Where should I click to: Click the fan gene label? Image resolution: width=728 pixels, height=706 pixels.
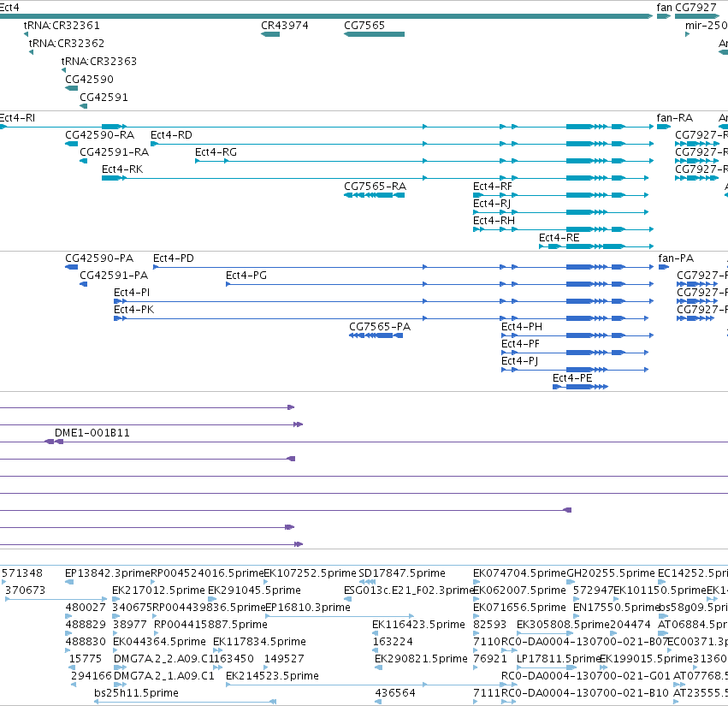pos(664,8)
